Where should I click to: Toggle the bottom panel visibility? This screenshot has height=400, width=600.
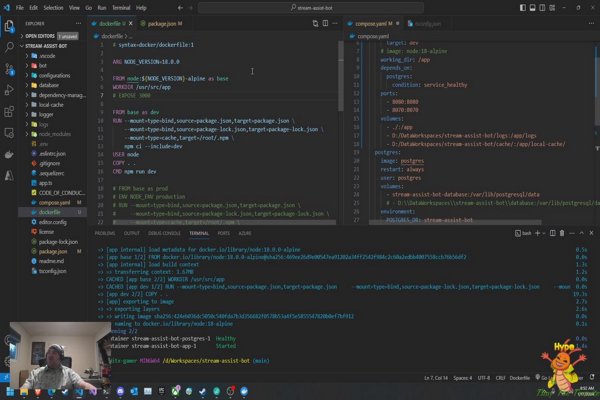533,8
